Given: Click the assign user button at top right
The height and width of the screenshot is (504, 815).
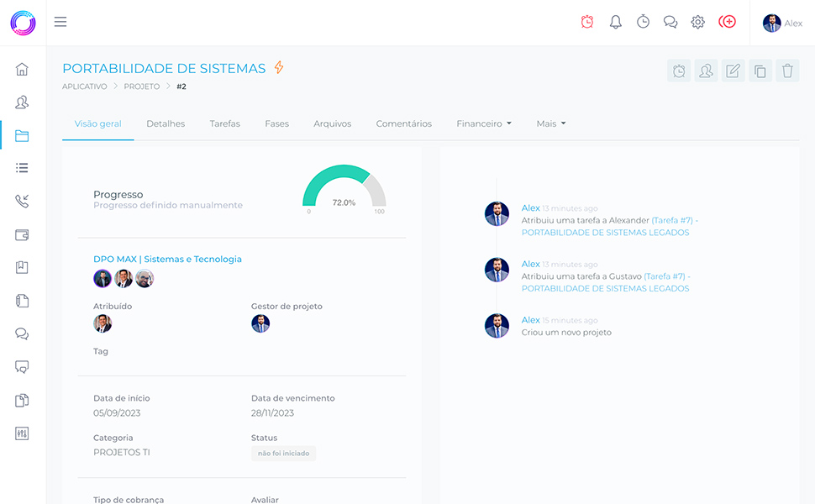Looking at the screenshot, I should pyautogui.click(x=706, y=71).
